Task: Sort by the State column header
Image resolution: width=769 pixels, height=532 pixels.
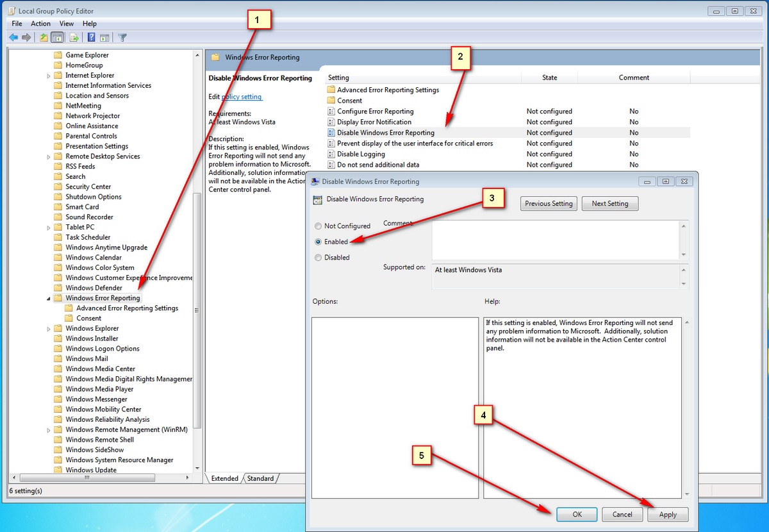Action: tap(550, 78)
